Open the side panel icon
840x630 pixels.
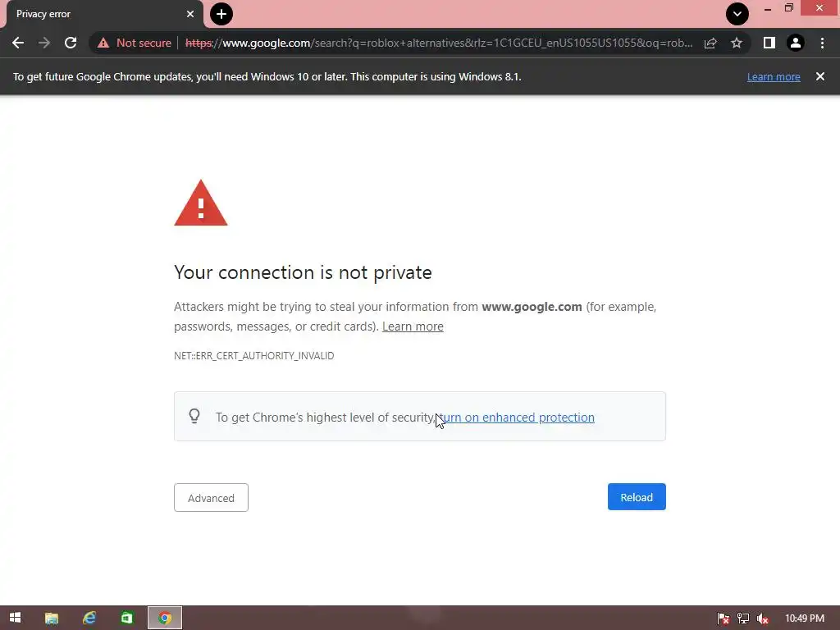pyautogui.click(x=769, y=43)
